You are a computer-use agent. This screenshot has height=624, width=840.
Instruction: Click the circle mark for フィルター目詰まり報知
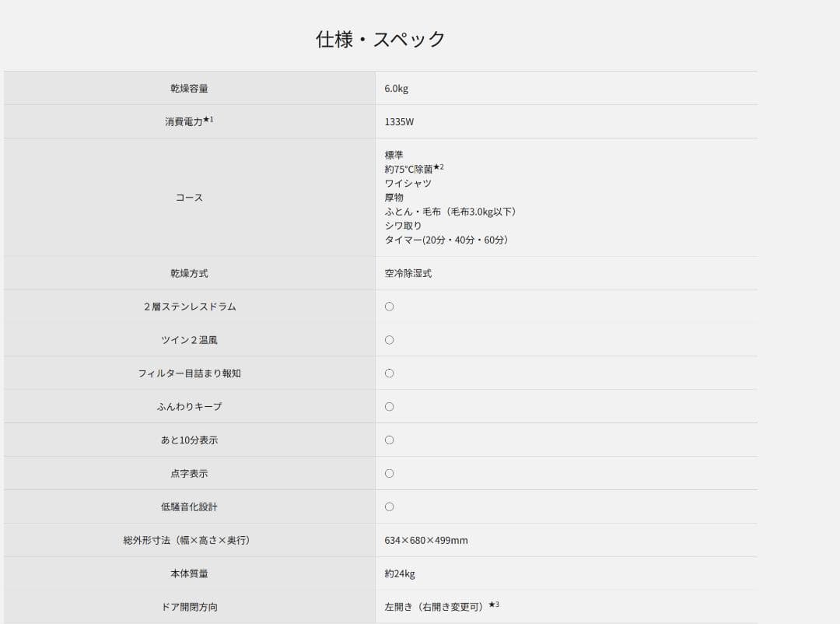(x=389, y=373)
